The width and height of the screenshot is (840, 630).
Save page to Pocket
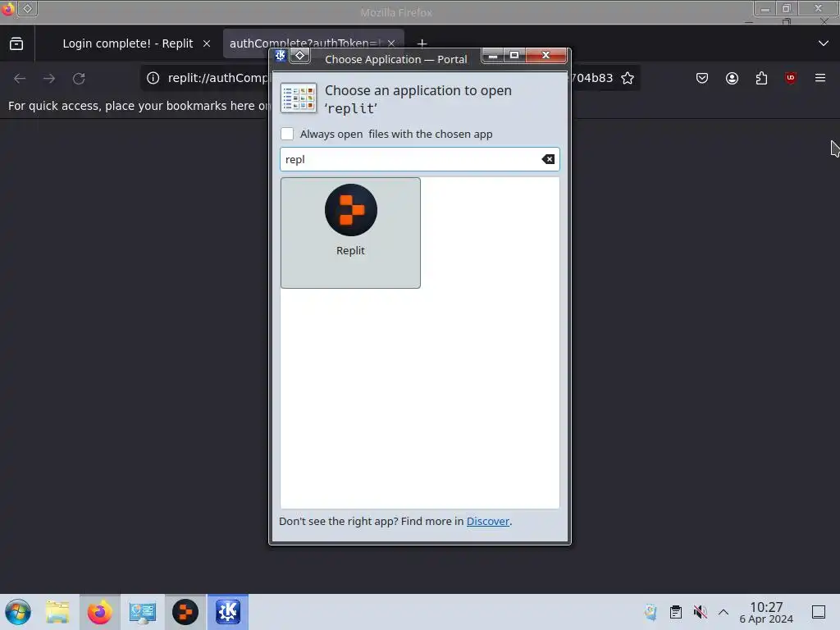point(702,78)
